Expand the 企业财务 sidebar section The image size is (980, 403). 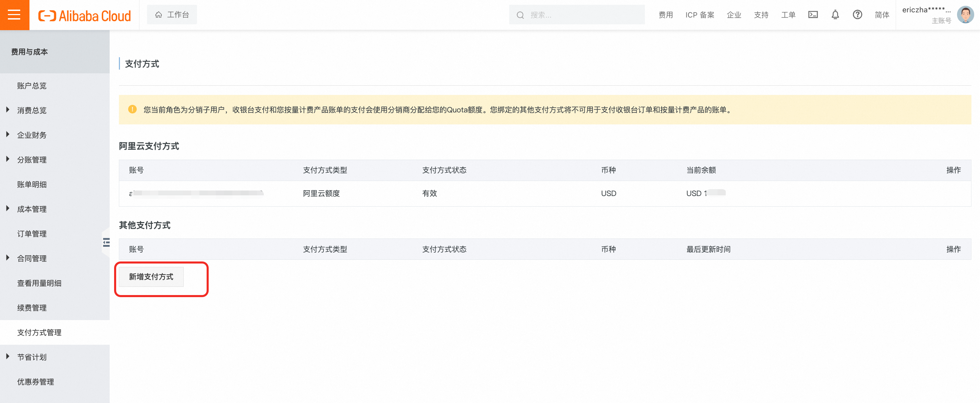click(32, 135)
